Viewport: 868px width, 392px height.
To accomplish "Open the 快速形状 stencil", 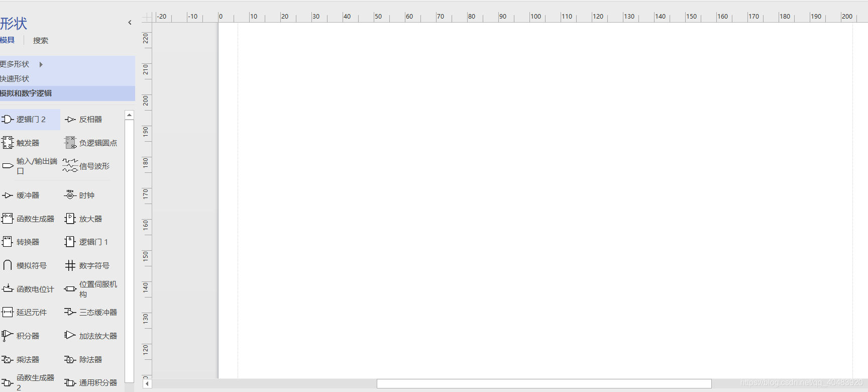I will click(x=67, y=79).
